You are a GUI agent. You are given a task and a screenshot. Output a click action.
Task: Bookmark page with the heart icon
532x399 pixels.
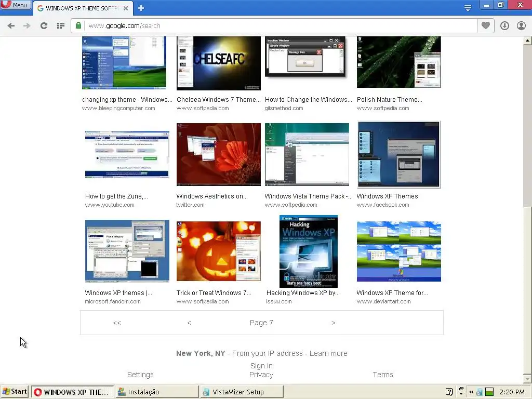486,25
